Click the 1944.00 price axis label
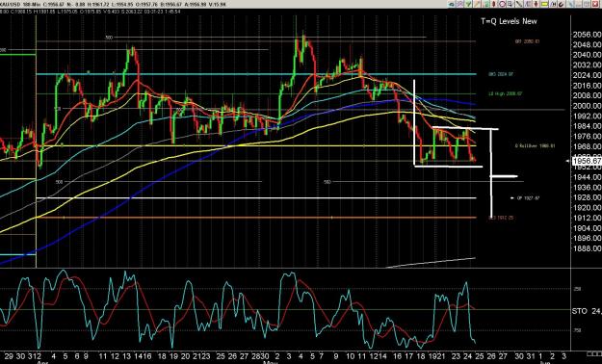The height and width of the screenshot is (364, 602). coord(587,177)
